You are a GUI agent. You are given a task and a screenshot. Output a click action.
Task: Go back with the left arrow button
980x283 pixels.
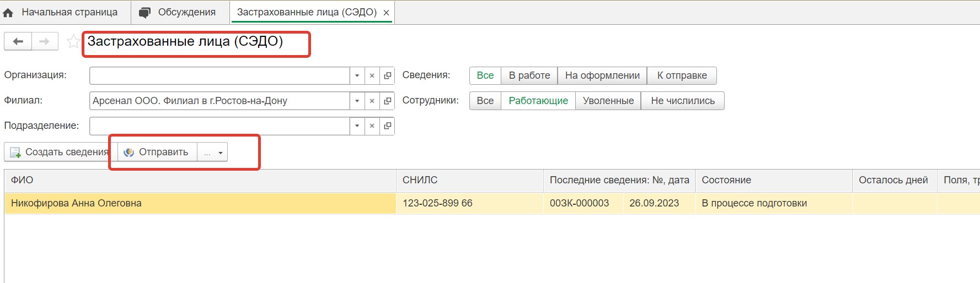(x=18, y=41)
